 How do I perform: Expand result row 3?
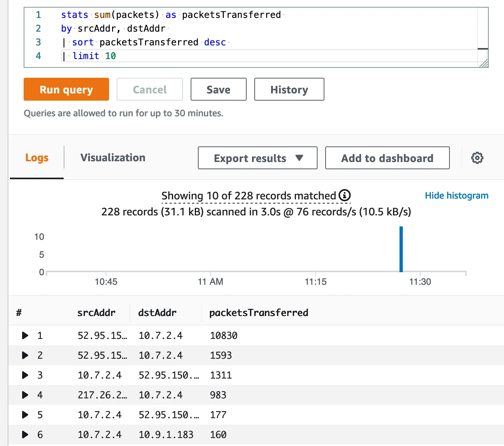25,375
